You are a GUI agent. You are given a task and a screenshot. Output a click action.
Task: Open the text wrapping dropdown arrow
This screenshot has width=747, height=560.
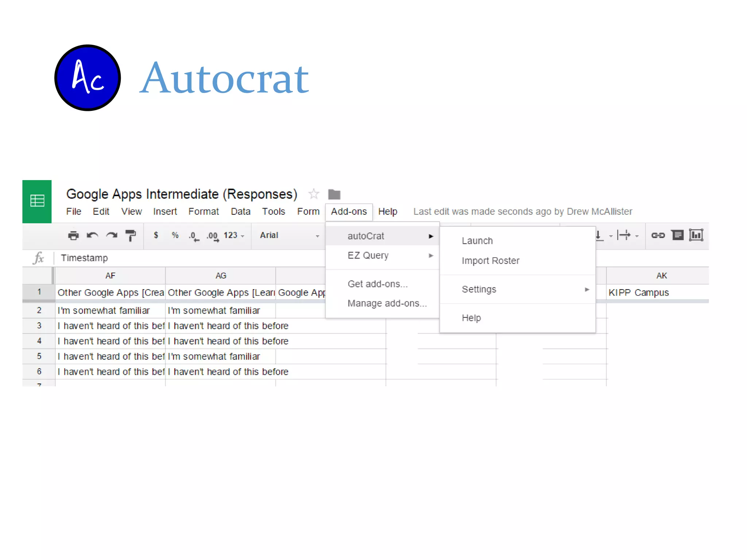pyautogui.click(x=637, y=236)
